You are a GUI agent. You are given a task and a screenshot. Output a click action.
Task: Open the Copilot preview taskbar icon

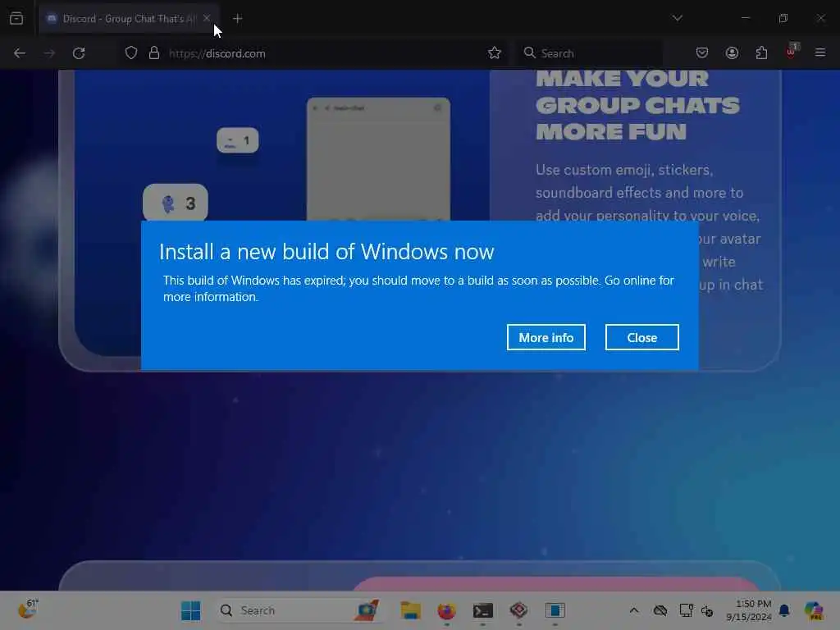(x=814, y=610)
